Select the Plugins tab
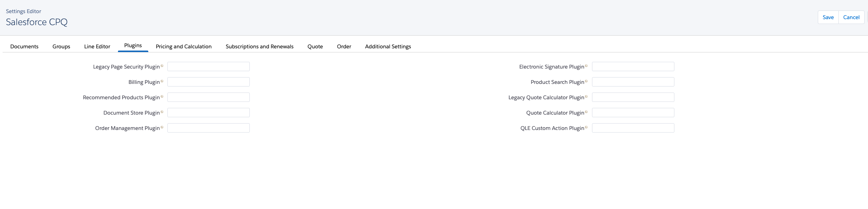 point(133,46)
